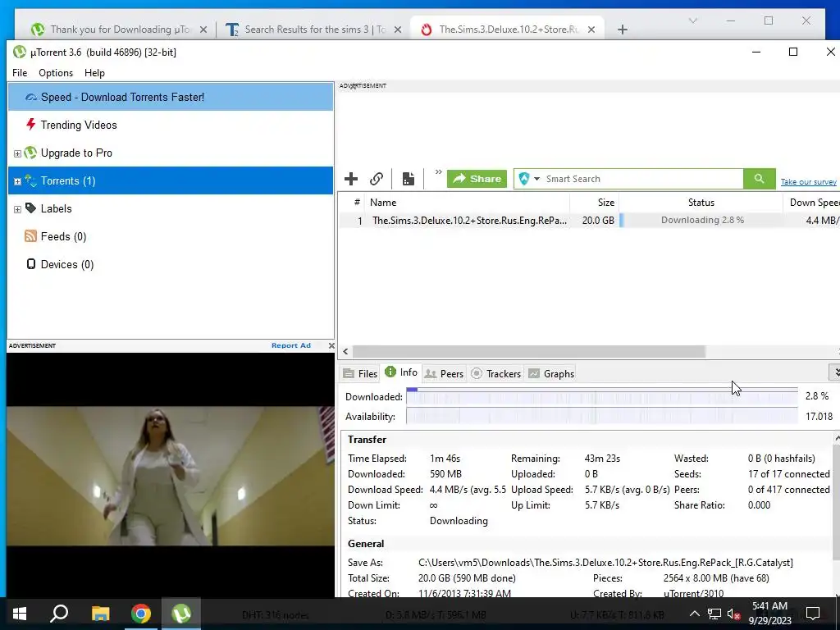The width and height of the screenshot is (840, 630).
Task: Open the search provider shield dropdown
Action: click(x=529, y=179)
